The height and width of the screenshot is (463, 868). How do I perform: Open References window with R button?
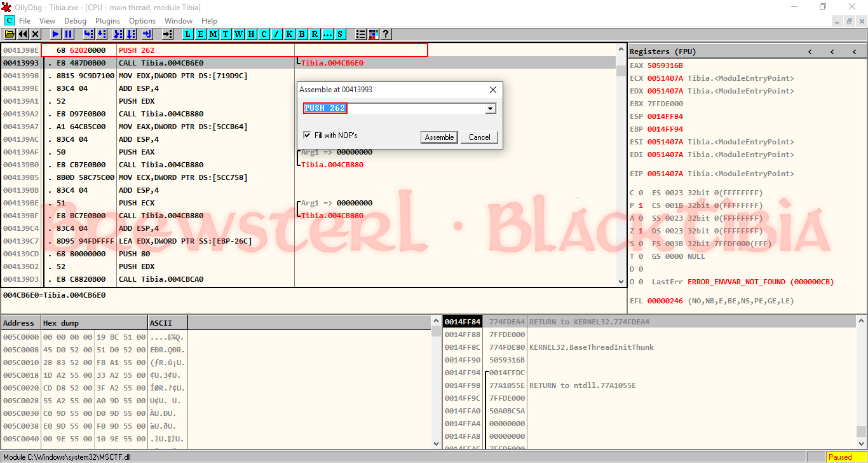tap(315, 34)
